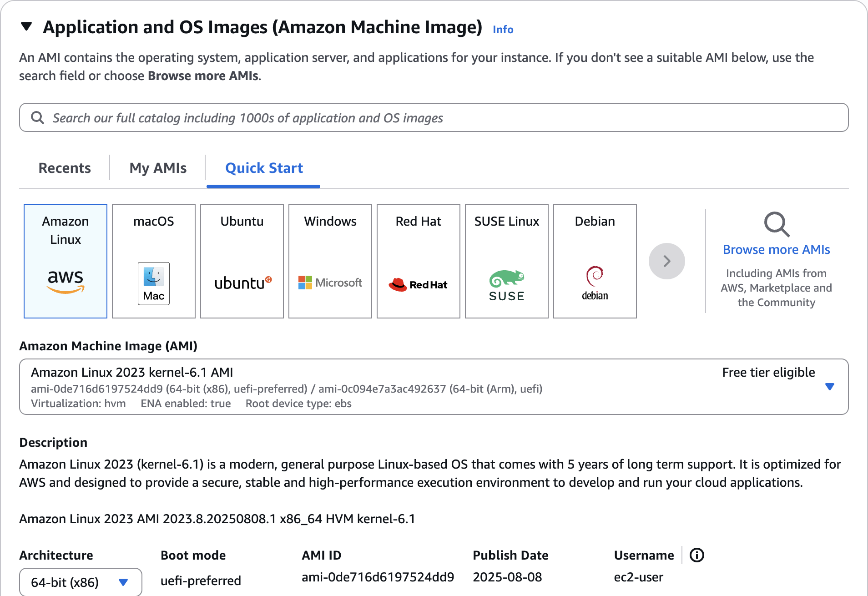The width and height of the screenshot is (868, 596).
Task: Show more OS tiles with the right chevron
Action: 667,261
